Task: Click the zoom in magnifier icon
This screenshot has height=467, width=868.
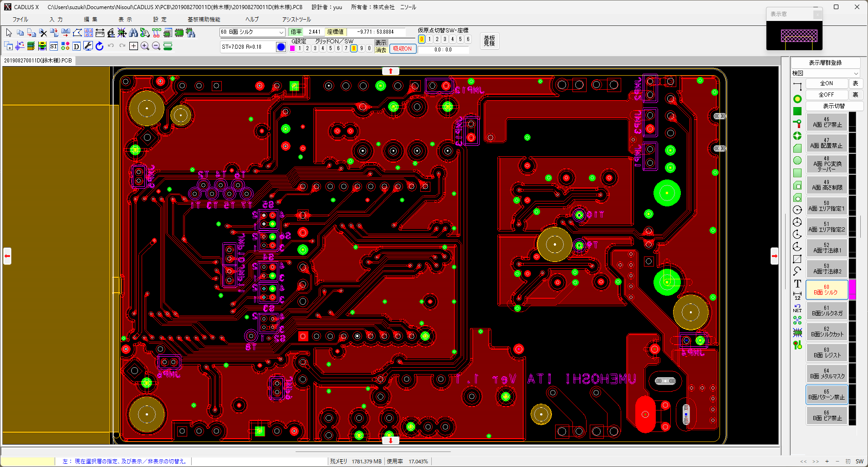Action: 145,46
